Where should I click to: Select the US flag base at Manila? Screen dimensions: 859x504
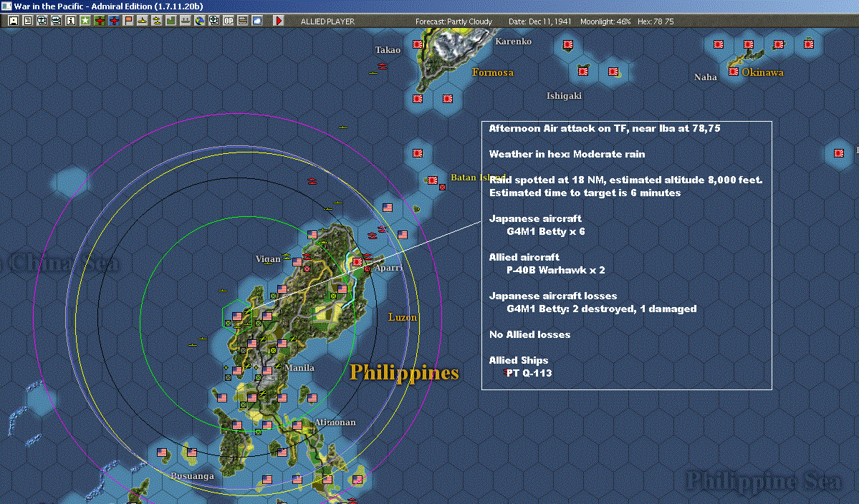point(267,371)
